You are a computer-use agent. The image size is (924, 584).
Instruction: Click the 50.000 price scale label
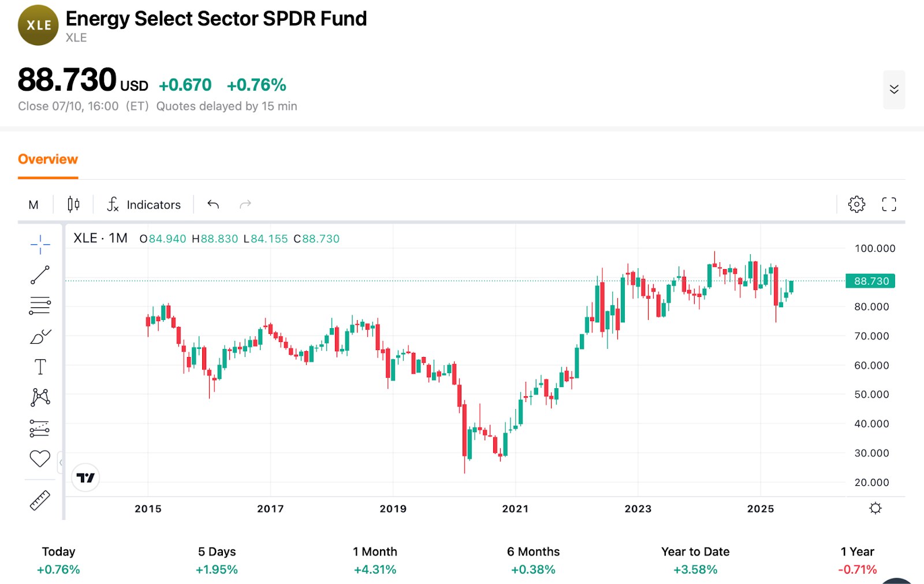871,395
